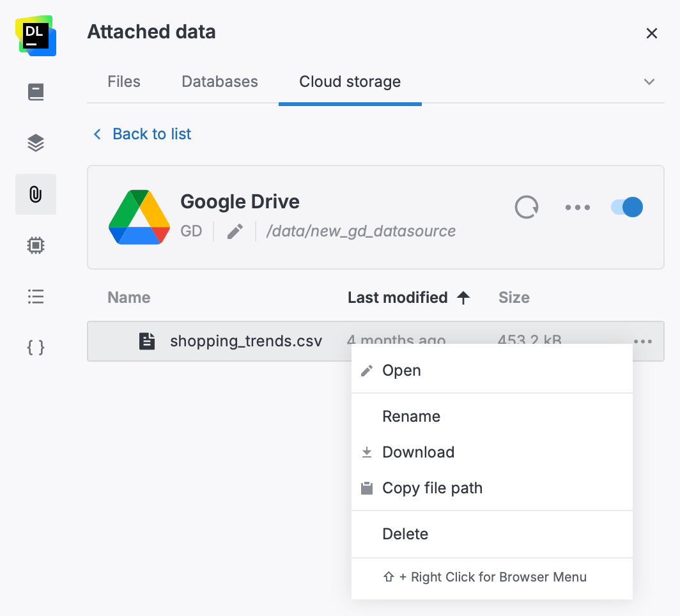Open the Google Drive three-dot options menu

tap(577, 207)
